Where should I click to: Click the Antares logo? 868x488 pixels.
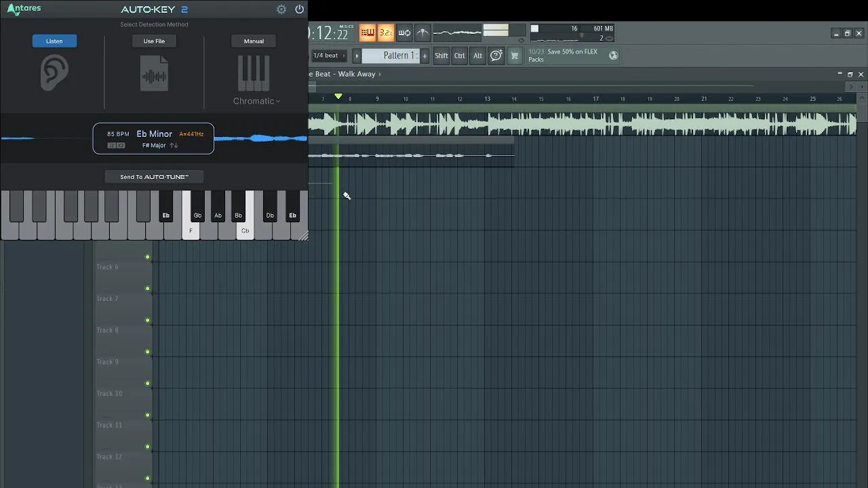[24, 9]
